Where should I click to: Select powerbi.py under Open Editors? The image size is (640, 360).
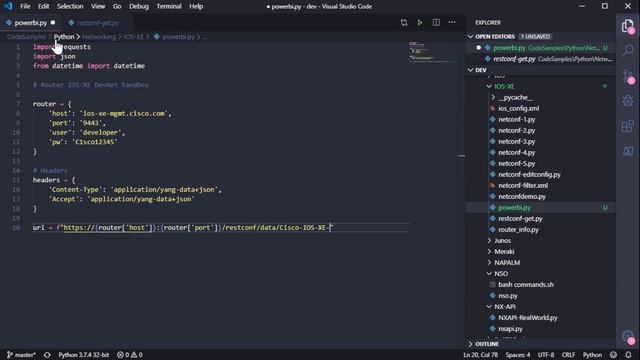tap(541, 48)
